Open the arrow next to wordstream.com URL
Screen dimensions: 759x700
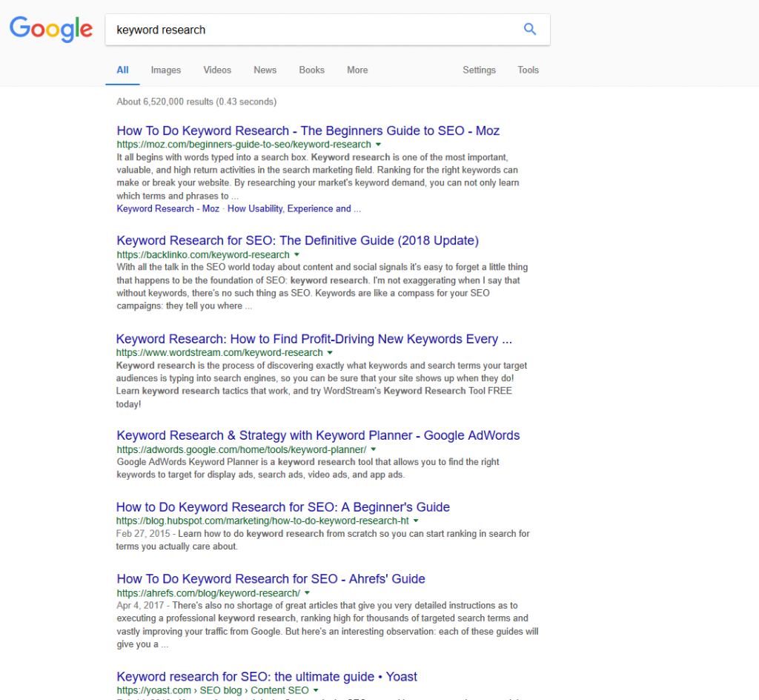point(331,352)
